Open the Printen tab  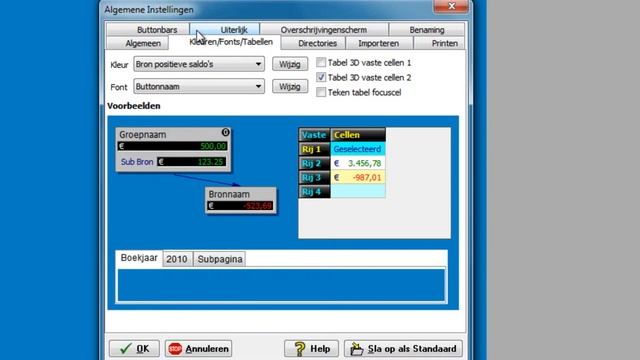point(439,43)
